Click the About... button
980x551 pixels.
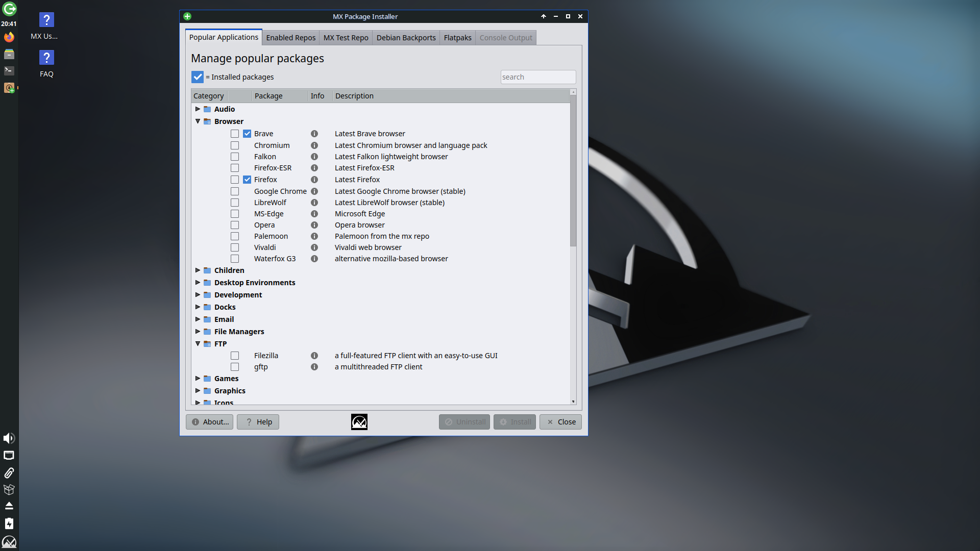click(x=210, y=422)
